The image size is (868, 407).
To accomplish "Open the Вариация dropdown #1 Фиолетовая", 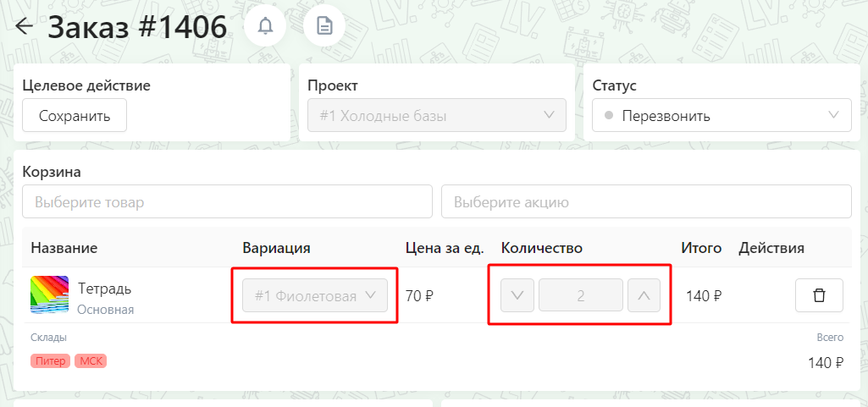I will (315, 295).
